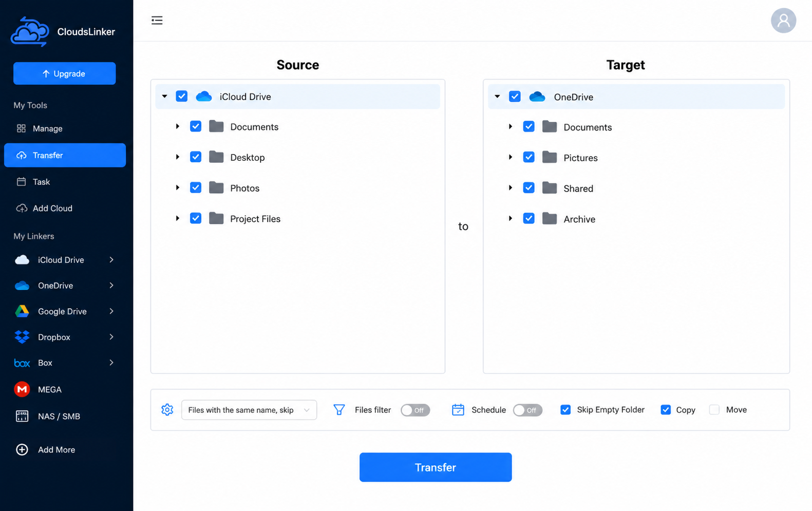Click the NAS / SMB label
This screenshot has width=812, height=511.
pyautogui.click(x=59, y=417)
